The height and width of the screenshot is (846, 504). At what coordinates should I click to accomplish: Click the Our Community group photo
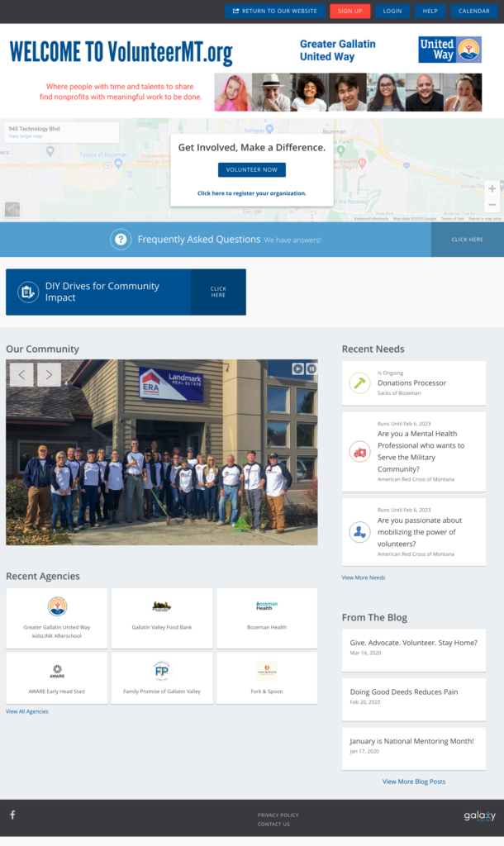(x=161, y=452)
